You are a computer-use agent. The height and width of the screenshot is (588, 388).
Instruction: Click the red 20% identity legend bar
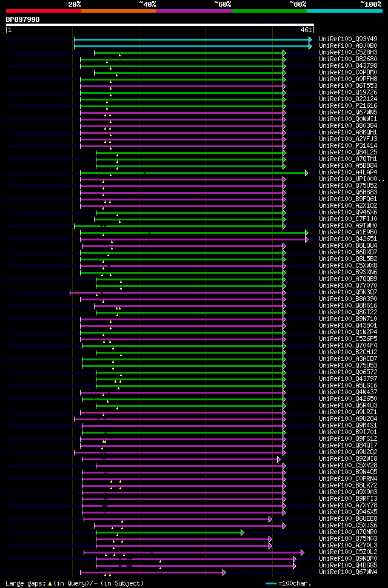[x=44, y=11]
